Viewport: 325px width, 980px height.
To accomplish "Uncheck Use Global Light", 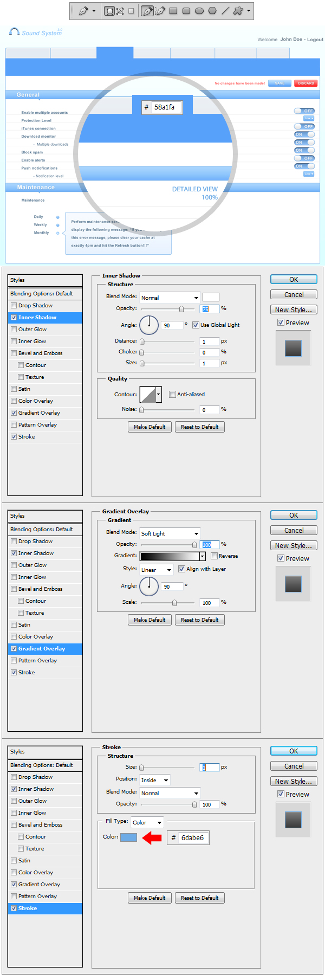I will 196,325.
